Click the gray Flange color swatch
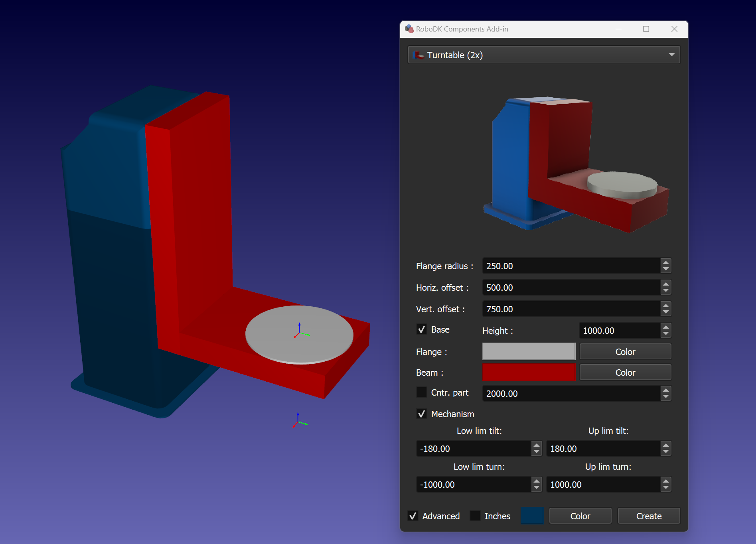The image size is (756, 544). coord(529,351)
